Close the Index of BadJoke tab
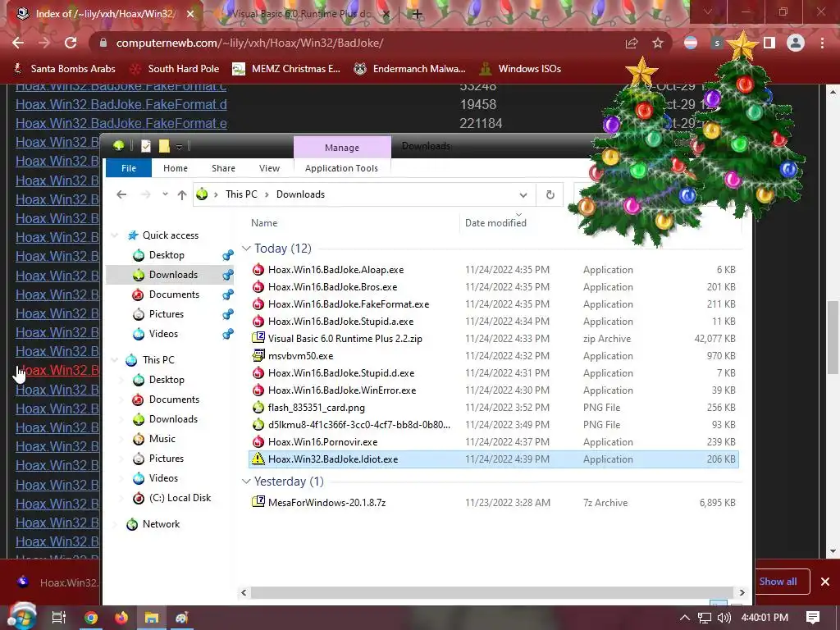 (190, 15)
